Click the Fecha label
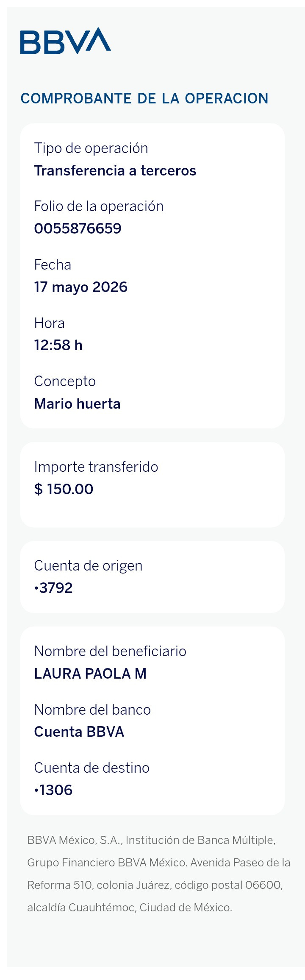Viewport: 305px width, 980px height. 53,264
